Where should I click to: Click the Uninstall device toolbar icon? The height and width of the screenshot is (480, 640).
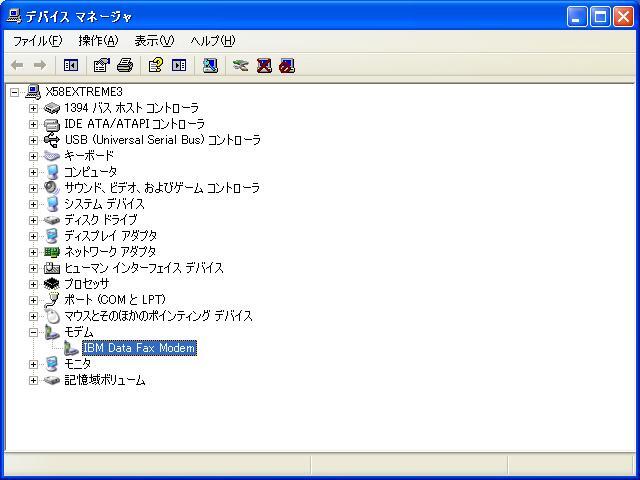click(x=264, y=65)
